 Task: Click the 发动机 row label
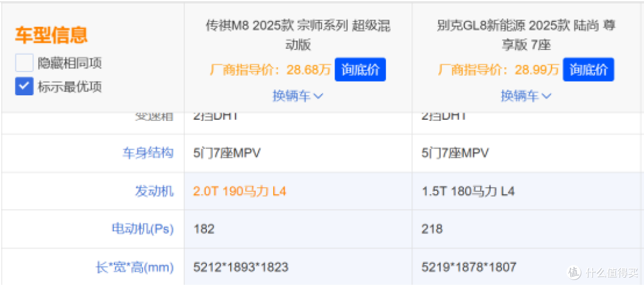tap(154, 191)
